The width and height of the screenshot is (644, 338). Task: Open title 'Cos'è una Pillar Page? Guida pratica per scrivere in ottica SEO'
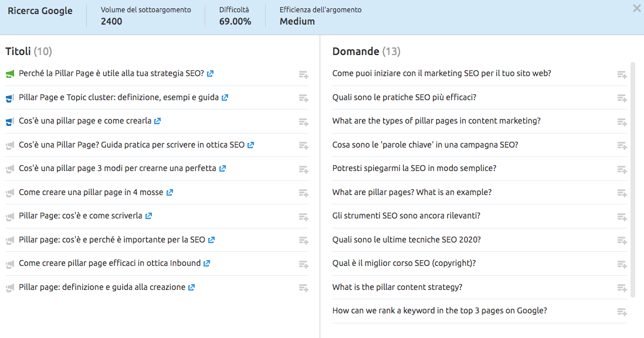click(131, 145)
